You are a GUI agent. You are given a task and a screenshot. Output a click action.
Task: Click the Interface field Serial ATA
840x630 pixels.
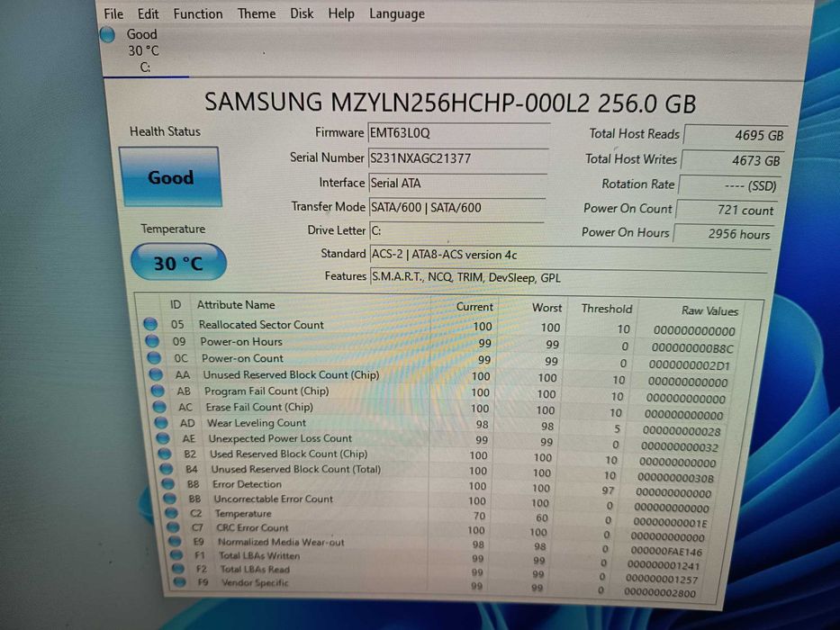[457, 183]
